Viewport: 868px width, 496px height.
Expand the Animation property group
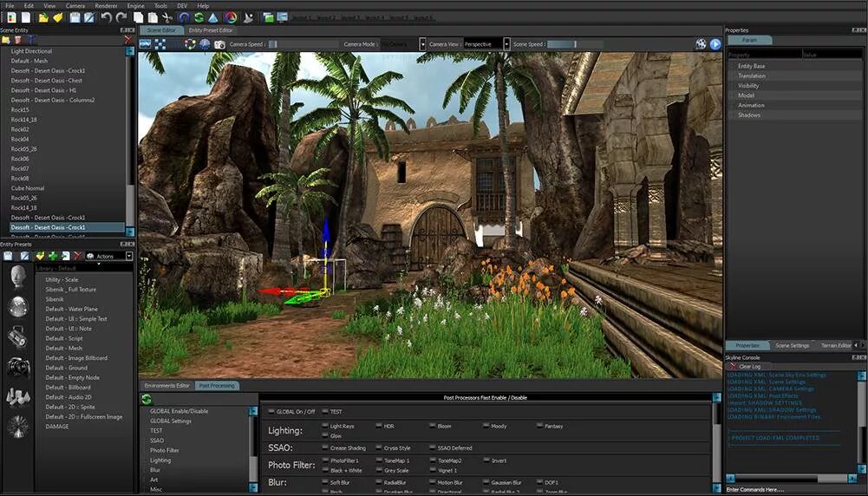tap(751, 105)
